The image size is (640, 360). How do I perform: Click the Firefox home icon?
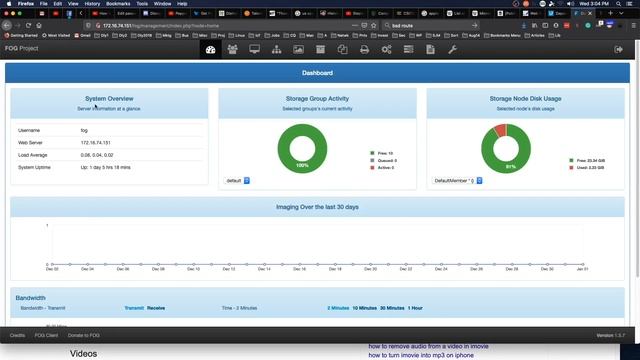tap(39, 25)
